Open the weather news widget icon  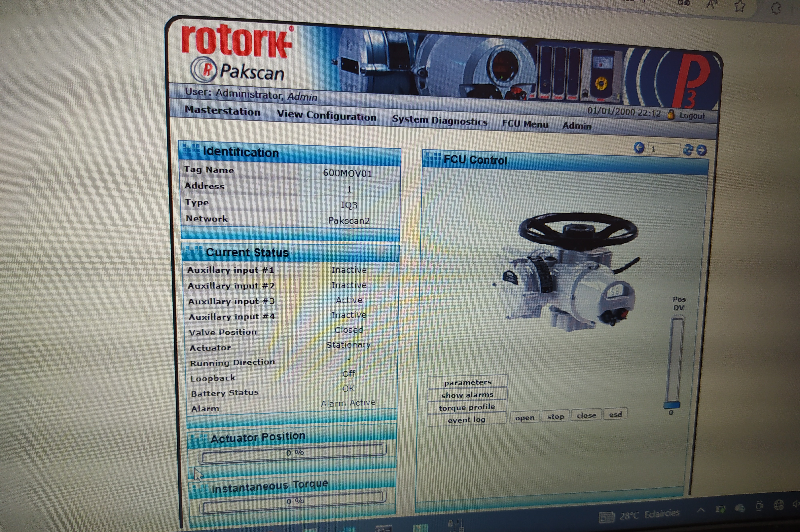pos(606,517)
